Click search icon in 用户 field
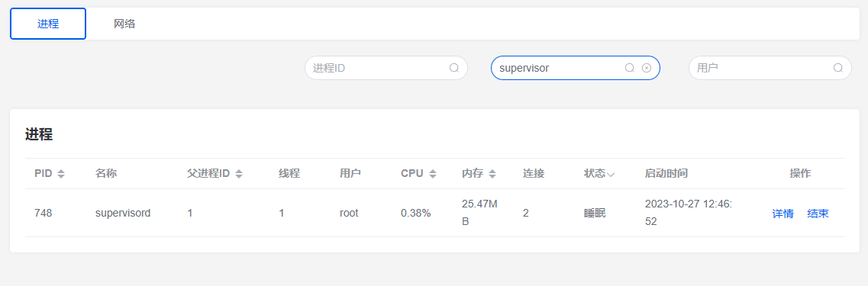868x286 pixels. tap(838, 68)
